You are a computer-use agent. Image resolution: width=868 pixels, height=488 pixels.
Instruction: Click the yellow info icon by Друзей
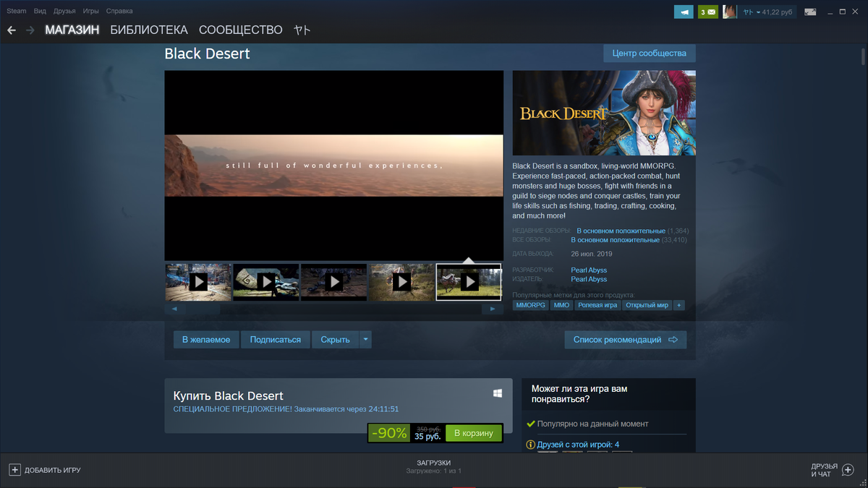click(x=531, y=445)
